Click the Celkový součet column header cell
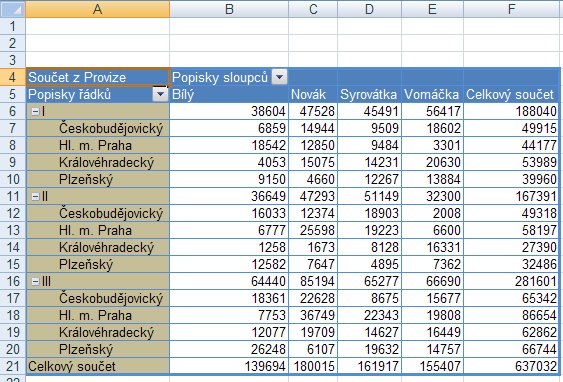Viewport: 563px width, 382px height. click(512, 94)
